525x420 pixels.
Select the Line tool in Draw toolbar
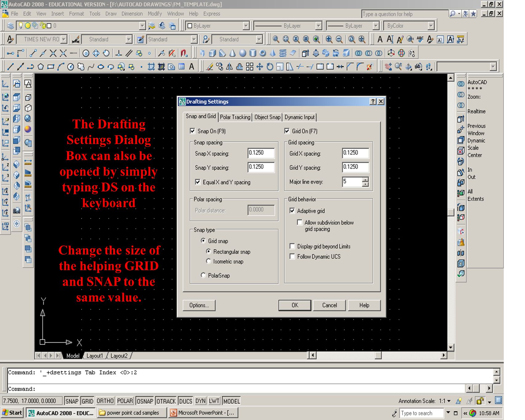(10, 67)
